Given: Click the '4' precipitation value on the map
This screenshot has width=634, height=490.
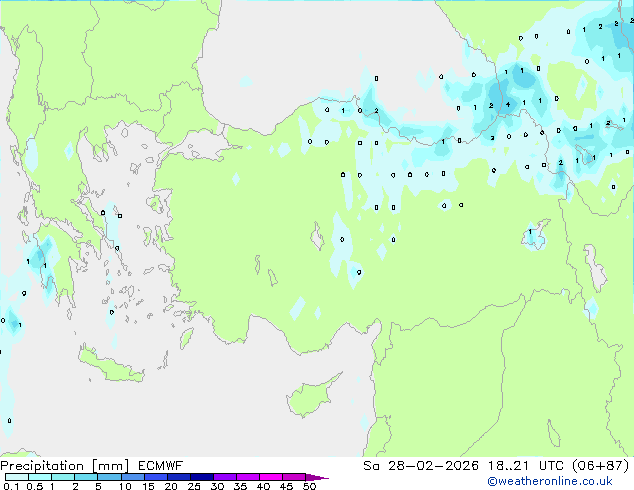Looking at the screenshot, I should tap(508, 104).
